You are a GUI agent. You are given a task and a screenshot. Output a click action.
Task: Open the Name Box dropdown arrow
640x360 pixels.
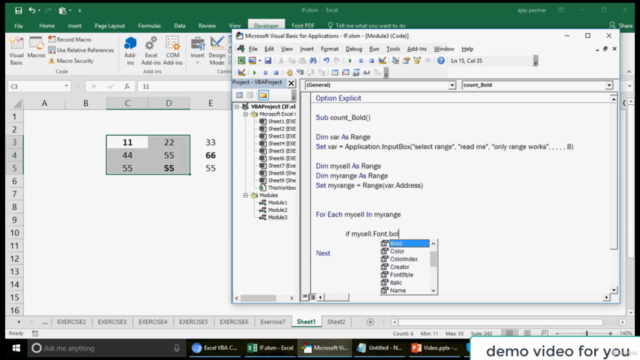pyautogui.click(x=66, y=87)
